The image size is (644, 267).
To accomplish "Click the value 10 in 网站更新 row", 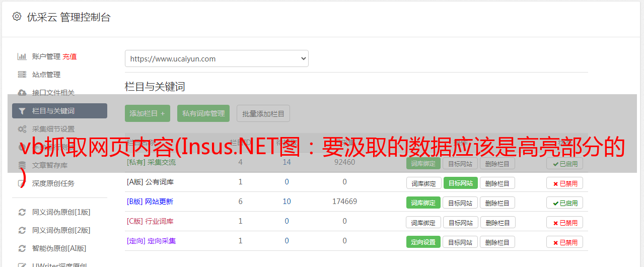I will click(287, 202).
